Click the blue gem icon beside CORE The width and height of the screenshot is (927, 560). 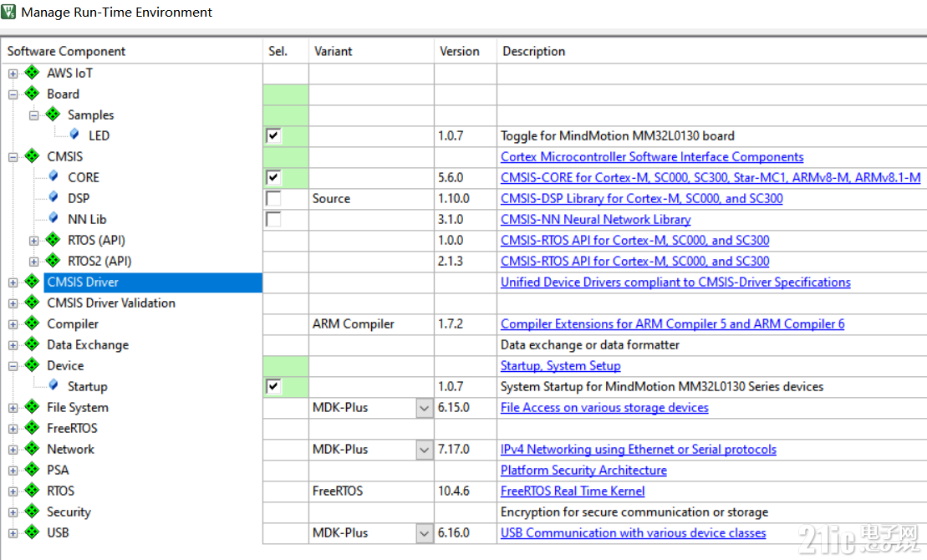tap(53, 176)
